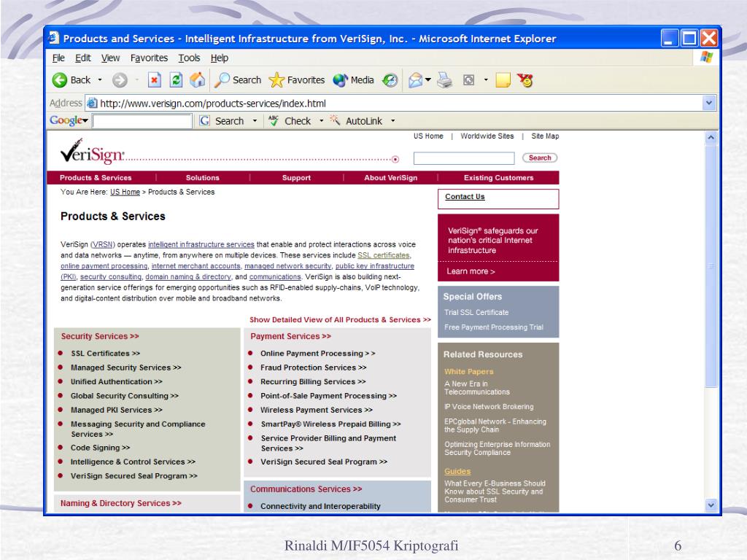Open the Check button dropdown arrow
The image size is (747, 560).
click(322, 121)
